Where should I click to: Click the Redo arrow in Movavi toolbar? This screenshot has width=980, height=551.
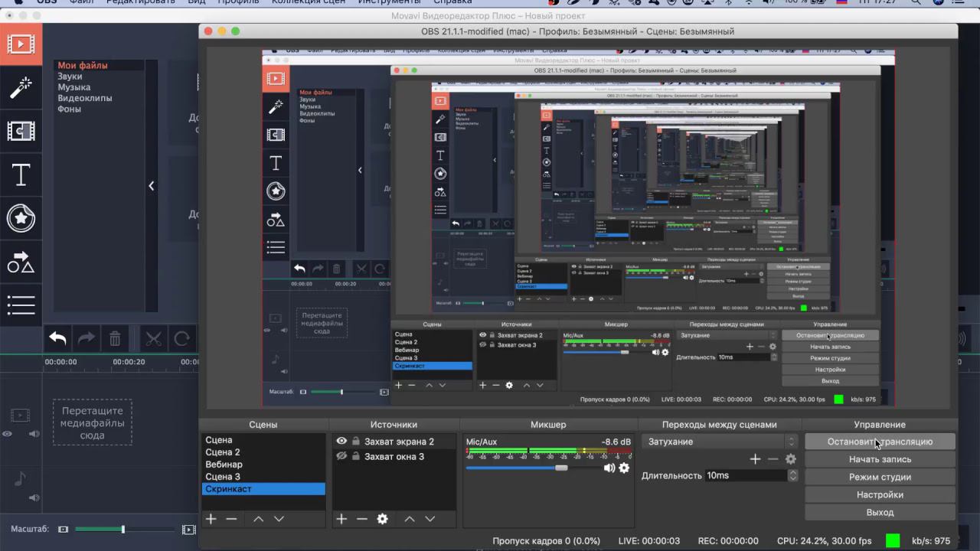(x=86, y=338)
